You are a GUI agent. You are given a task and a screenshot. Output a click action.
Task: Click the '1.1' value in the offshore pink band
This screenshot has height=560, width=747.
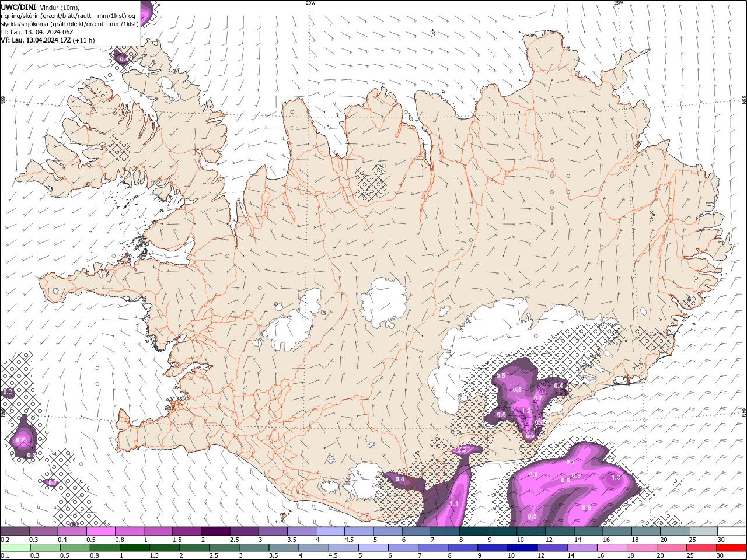coord(454,503)
